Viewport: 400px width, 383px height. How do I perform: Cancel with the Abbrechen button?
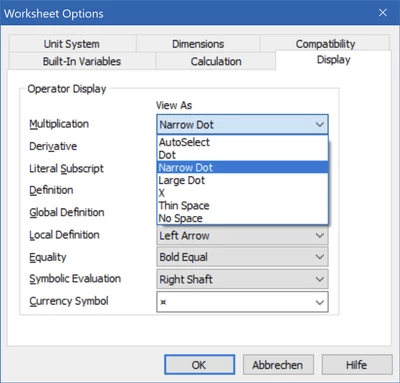click(278, 365)
